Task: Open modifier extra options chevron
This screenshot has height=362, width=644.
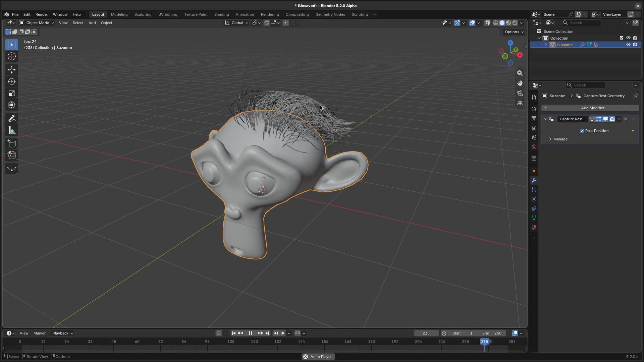Action: (x=619, y=119)
